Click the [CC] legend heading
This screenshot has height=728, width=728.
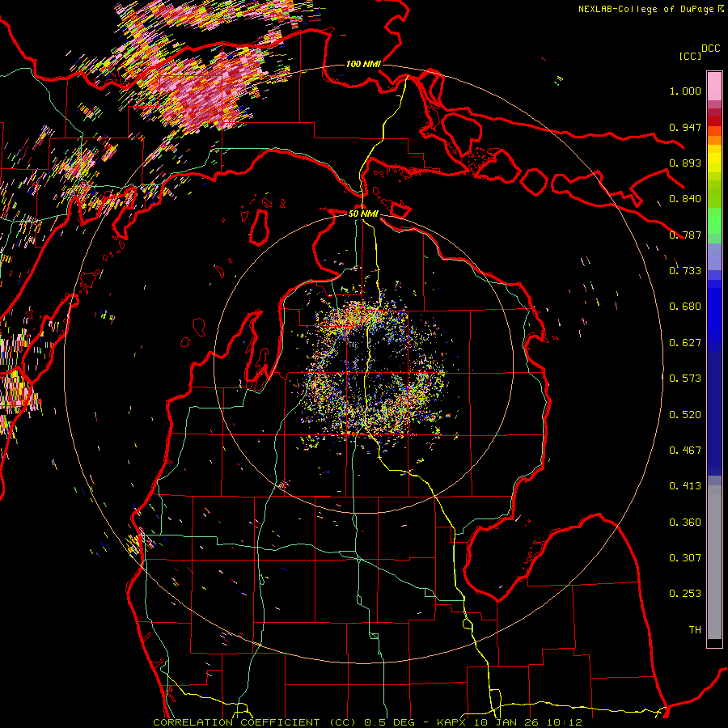690,56
